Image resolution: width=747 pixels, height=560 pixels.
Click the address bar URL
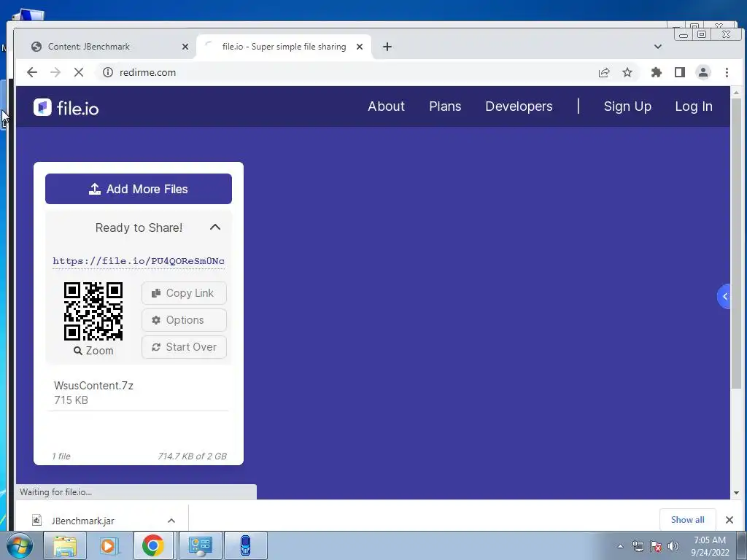(x=147, y=72)
